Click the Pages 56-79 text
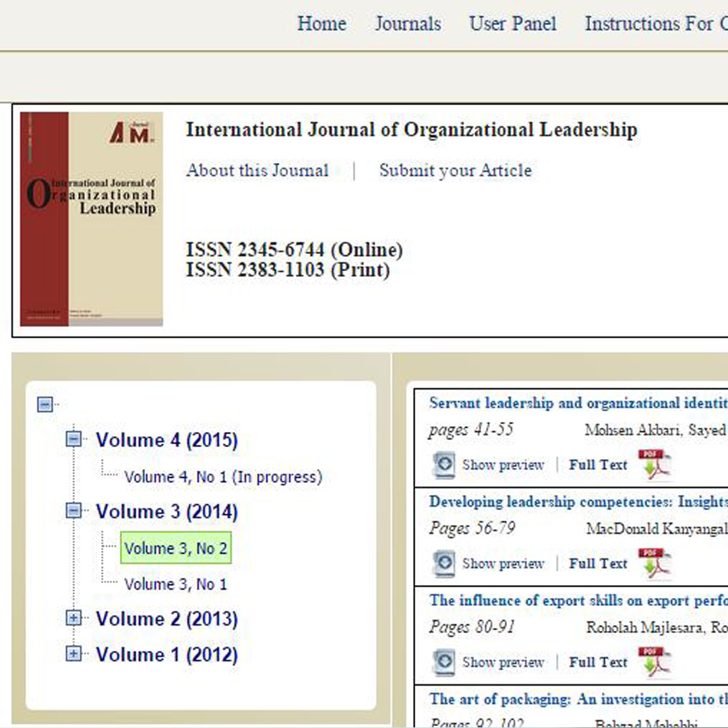The height and width of the screenshot is (728, 728). [x=472, y=529]
